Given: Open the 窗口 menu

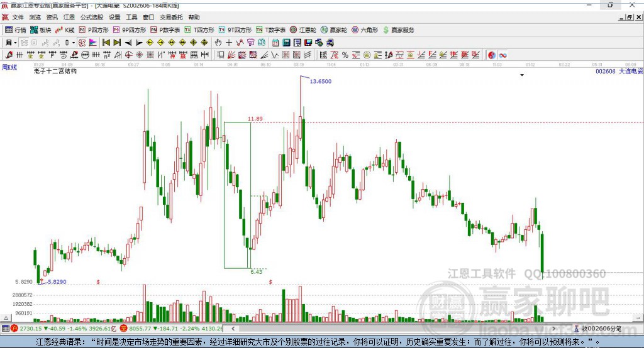Looking at the screenshot, I should pos(148,17).
